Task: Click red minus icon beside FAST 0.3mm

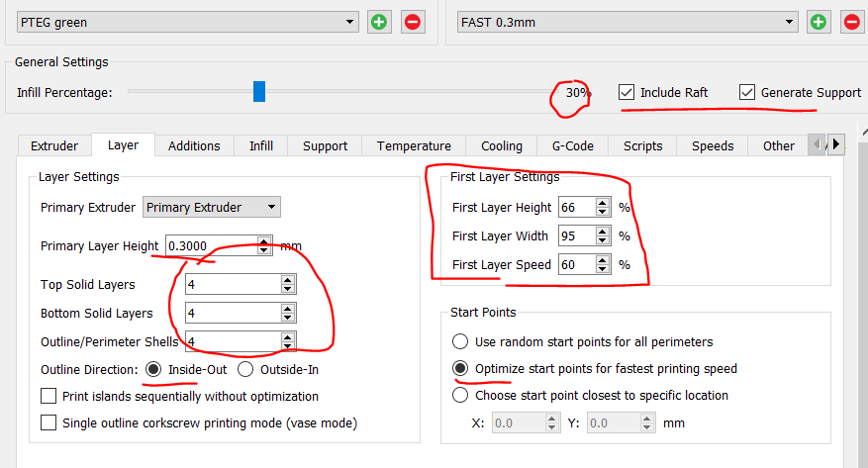Action: point(852,22)
